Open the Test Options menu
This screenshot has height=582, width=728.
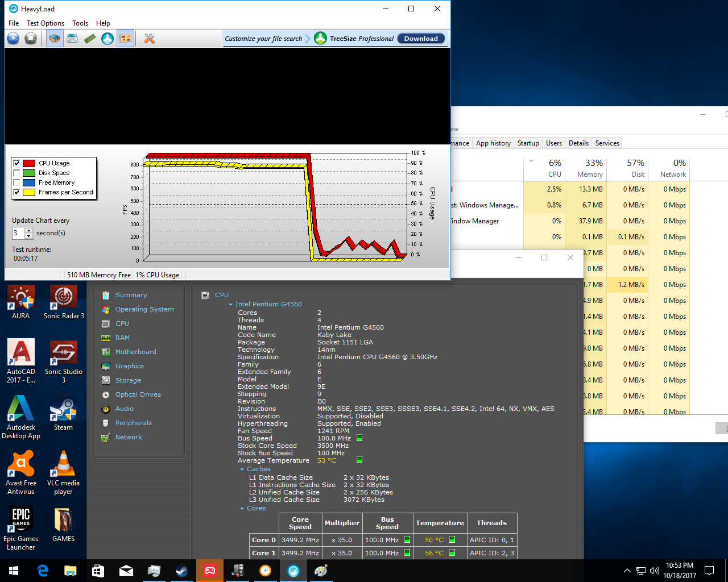pyautogui.click(x=45, y=23)
